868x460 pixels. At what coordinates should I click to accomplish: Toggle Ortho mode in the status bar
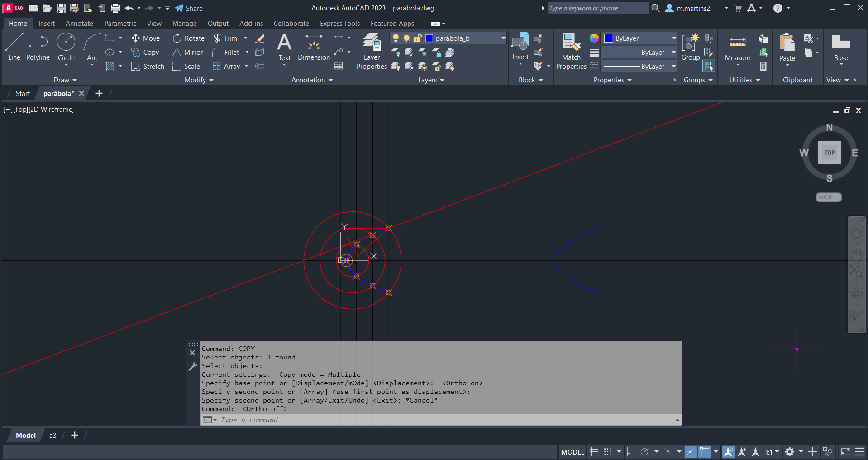(x=631, y=452)
